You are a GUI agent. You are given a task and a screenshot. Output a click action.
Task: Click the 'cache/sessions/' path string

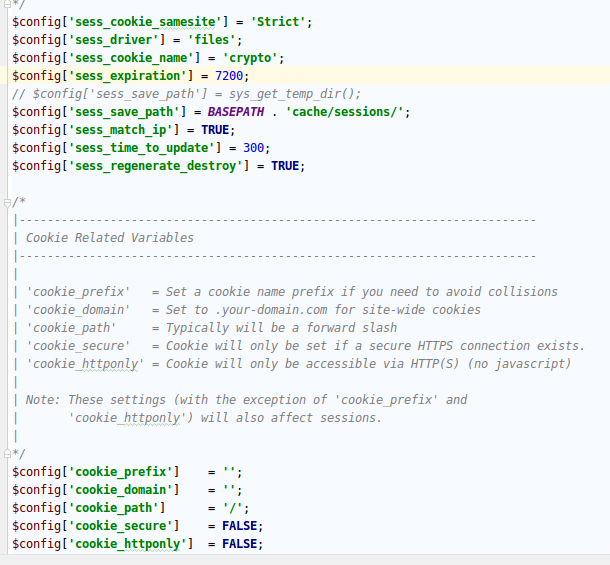345,112
